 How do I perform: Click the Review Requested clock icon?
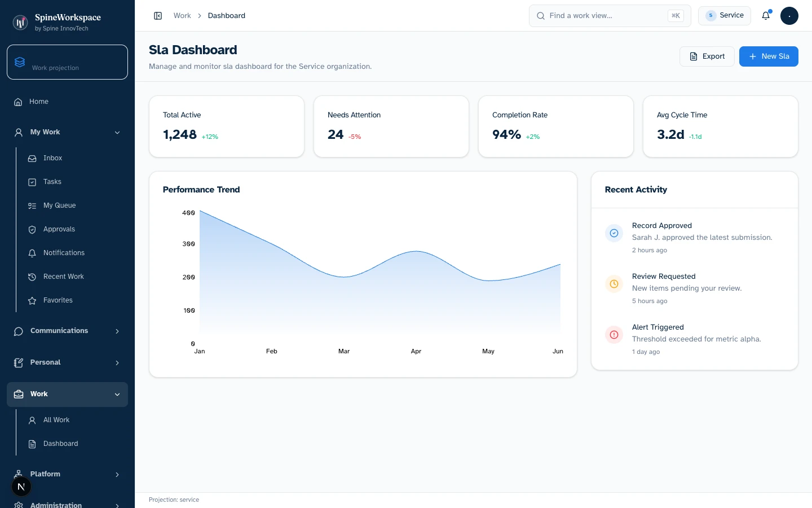click(x=614, y=284)
